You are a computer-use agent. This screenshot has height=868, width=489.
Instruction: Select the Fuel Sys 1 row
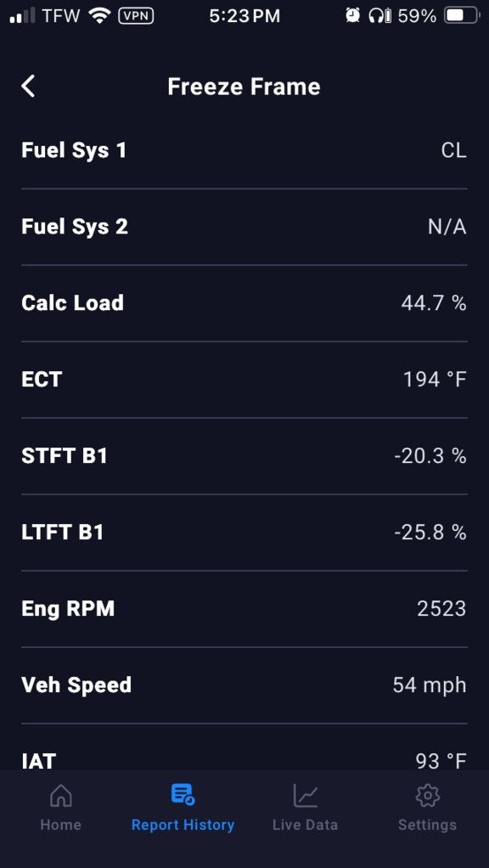point(244,150)
